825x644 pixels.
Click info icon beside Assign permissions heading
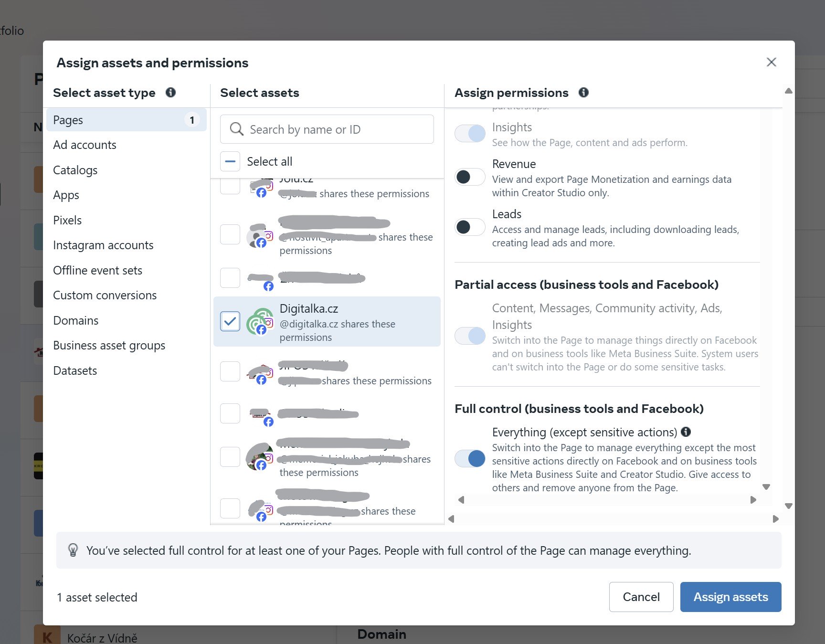click(583, 93)
